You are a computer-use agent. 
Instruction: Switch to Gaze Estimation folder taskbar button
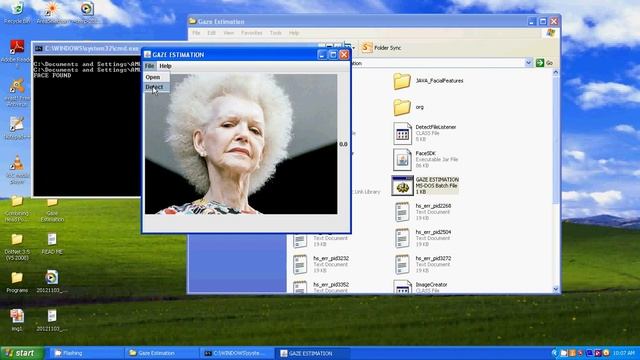[162, 353]
